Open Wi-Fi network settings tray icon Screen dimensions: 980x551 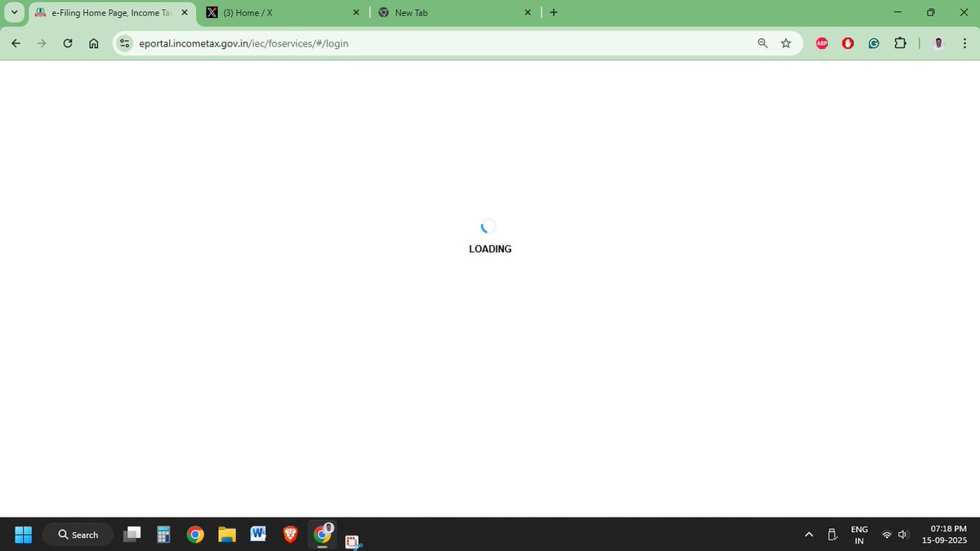[887, 535]
